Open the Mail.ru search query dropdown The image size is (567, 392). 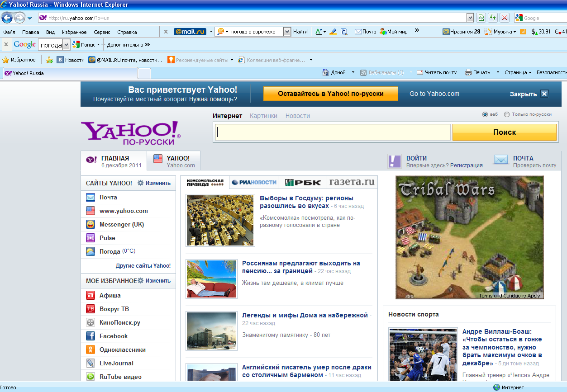(287, 32)
